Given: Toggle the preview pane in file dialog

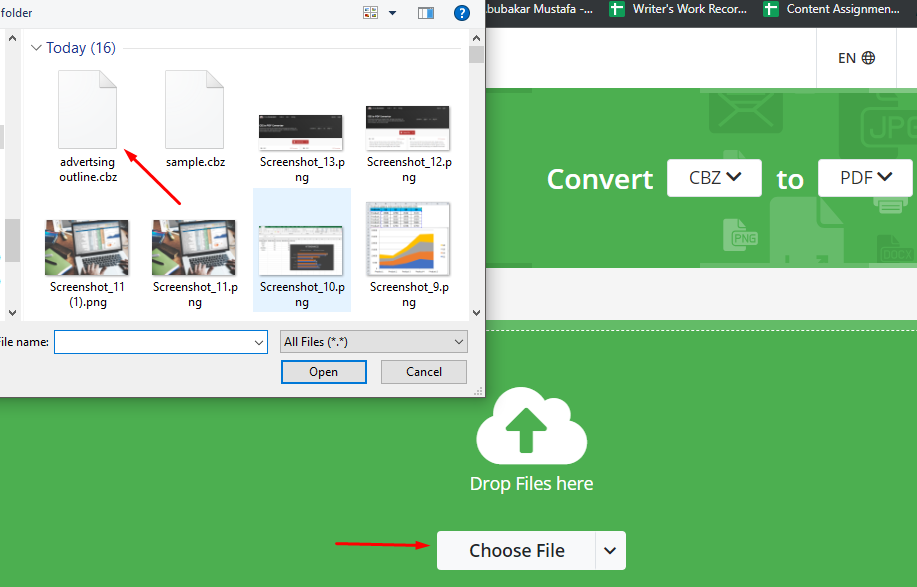Looking at the screenshot, I should 426,12.
